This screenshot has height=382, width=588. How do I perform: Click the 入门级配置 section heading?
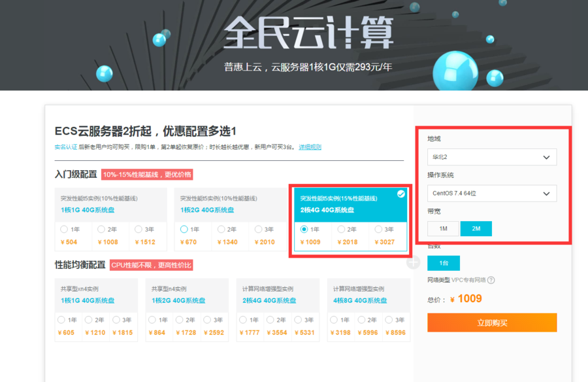pos(76,174)
